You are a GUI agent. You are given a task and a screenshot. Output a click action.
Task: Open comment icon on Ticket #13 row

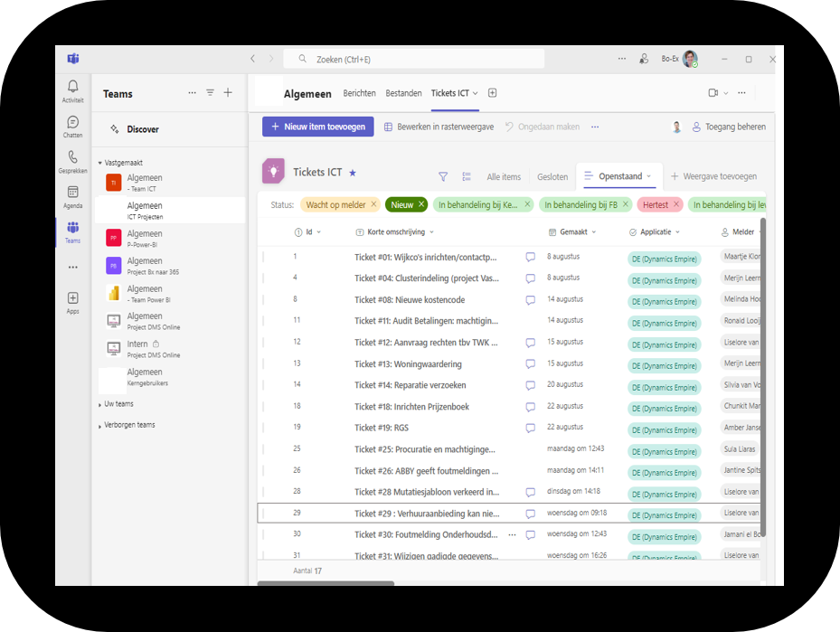tap(531, 364)
